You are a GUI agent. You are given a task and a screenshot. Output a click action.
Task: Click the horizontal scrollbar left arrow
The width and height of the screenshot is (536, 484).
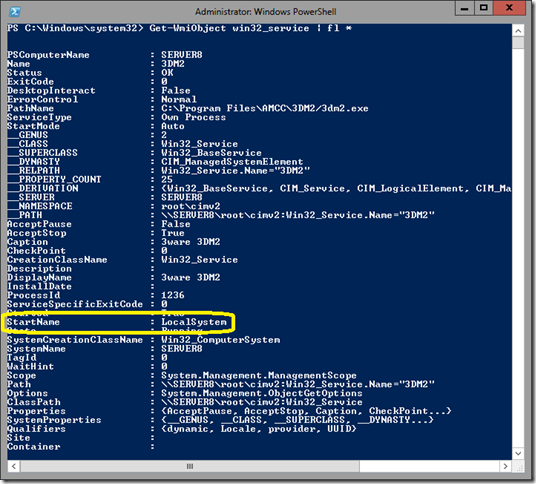(x=14, y=466)
